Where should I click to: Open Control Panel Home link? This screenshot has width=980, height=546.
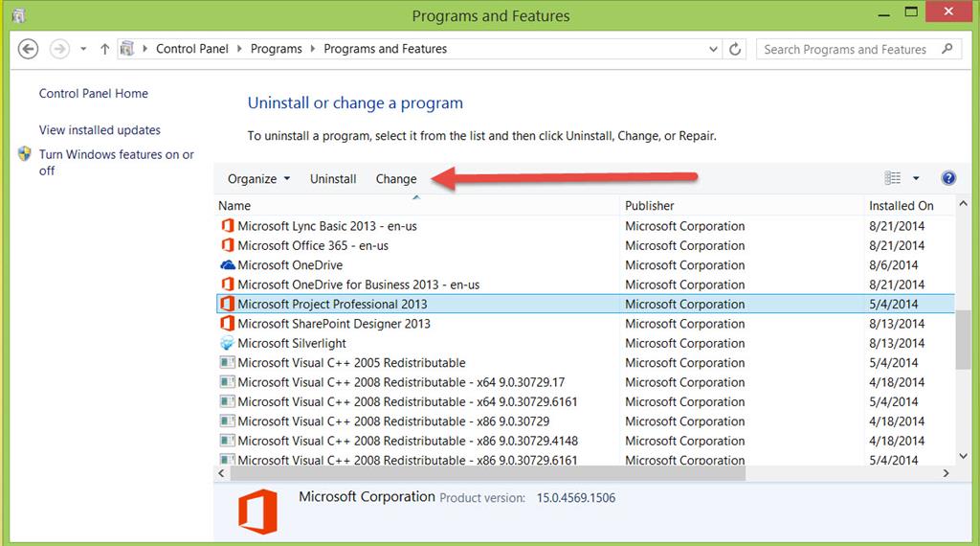point(94,93)
